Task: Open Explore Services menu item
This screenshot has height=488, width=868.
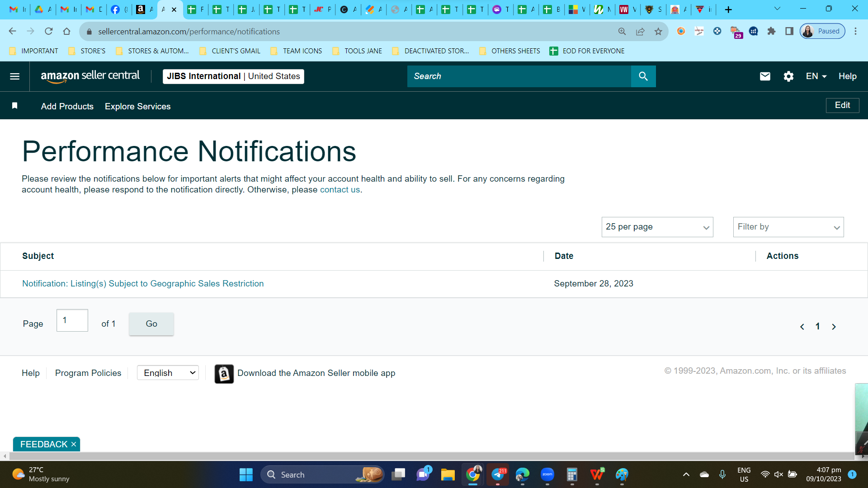Action: click(138, 106)
